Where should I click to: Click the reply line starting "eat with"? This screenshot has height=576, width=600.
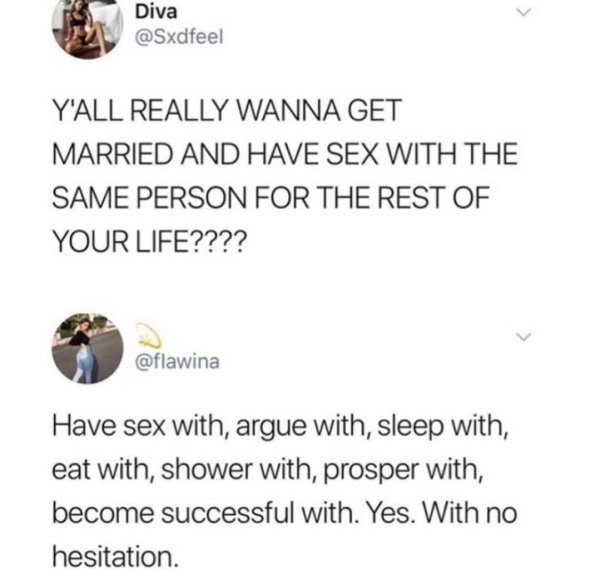tap(267, 469)
